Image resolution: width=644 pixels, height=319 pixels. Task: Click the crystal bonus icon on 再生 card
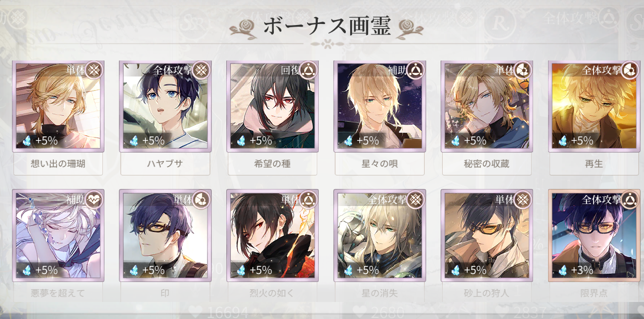pyautogui.click(x=563, y=141)
